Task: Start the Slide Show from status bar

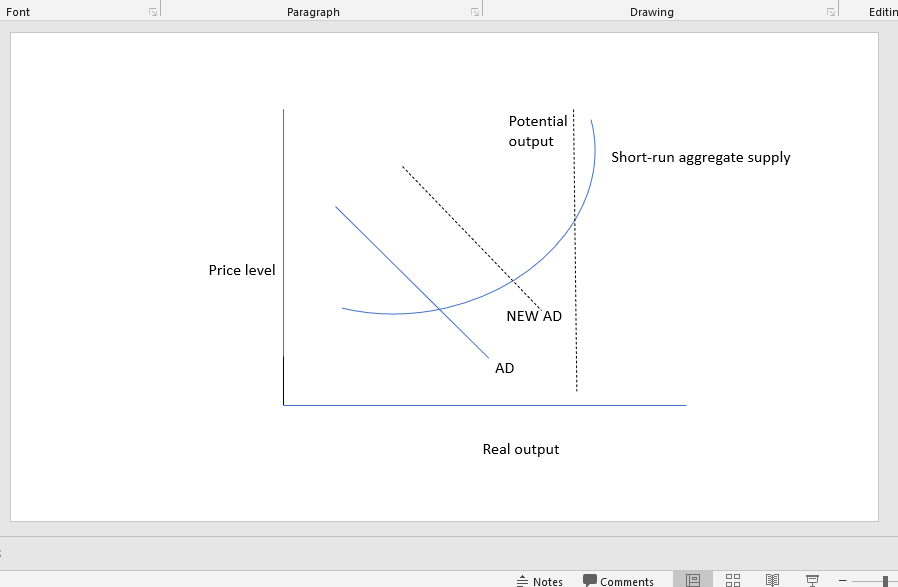Action: (x=812, y=580)
